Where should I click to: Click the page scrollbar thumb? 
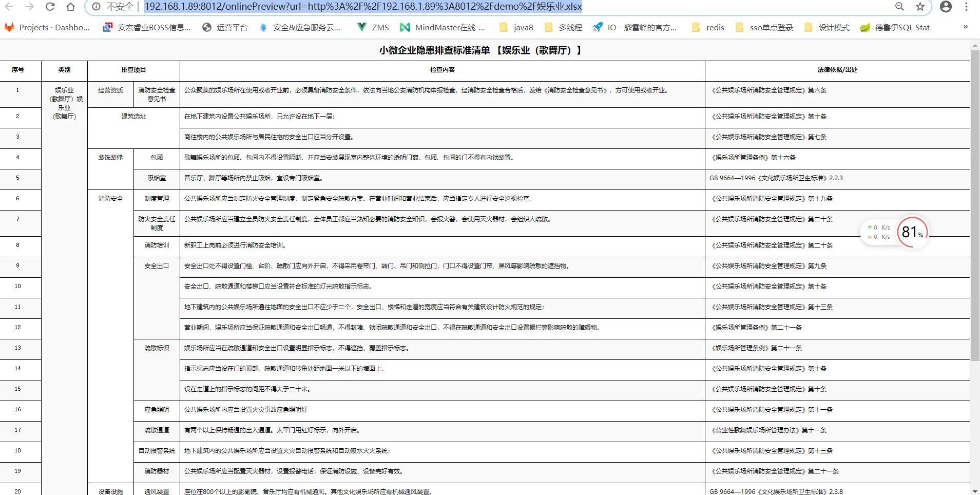(975, 205)
